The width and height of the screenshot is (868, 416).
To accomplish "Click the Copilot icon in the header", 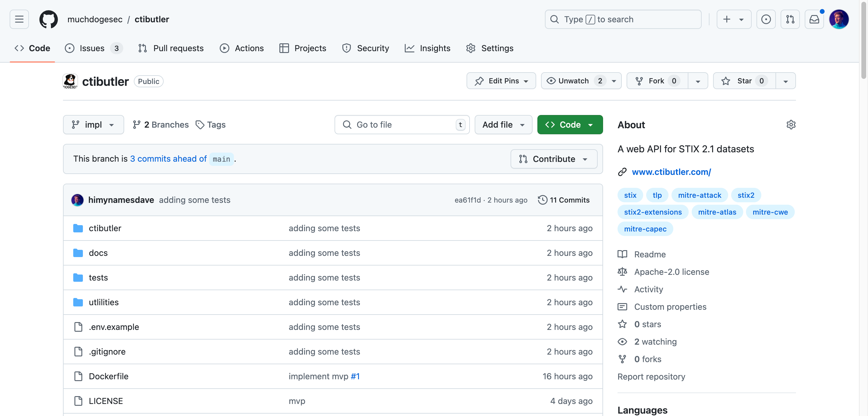I will click(766, 19).
